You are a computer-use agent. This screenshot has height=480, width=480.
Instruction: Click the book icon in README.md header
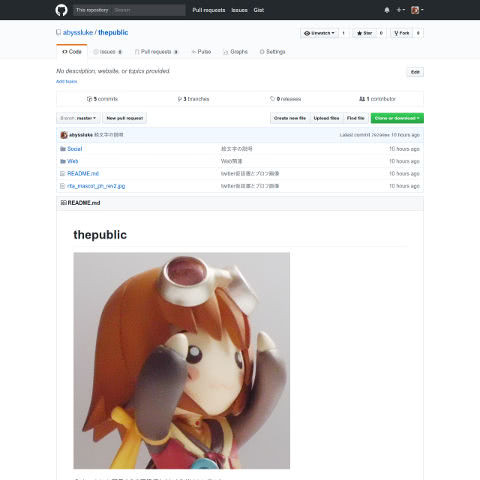pyautogui.click(x=63, y=203)
